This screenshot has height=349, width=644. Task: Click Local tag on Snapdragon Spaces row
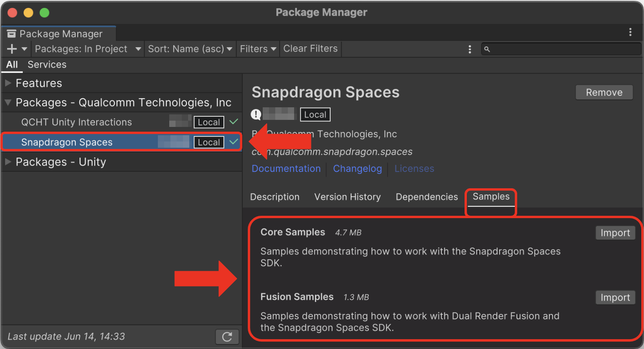click(209, 142)
